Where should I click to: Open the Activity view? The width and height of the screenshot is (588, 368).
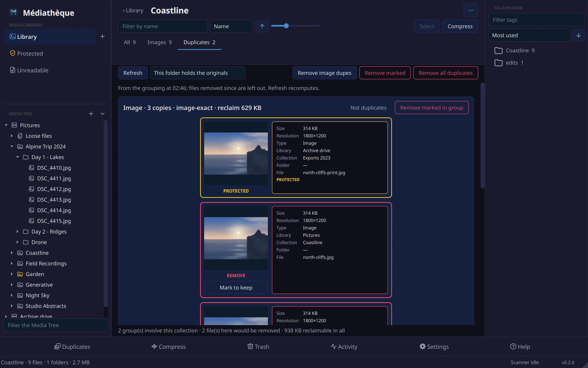coord(344,347)
